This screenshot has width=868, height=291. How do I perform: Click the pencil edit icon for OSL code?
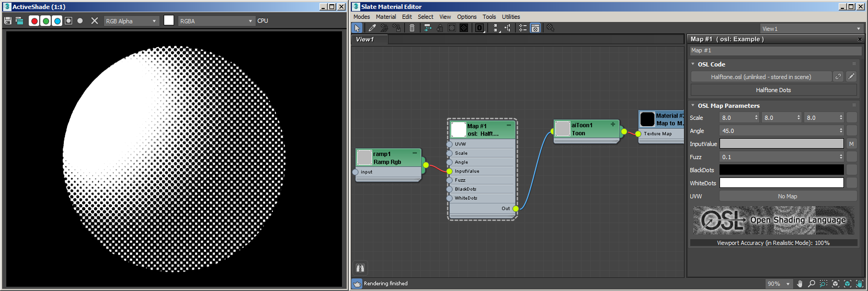click(851, 77)
